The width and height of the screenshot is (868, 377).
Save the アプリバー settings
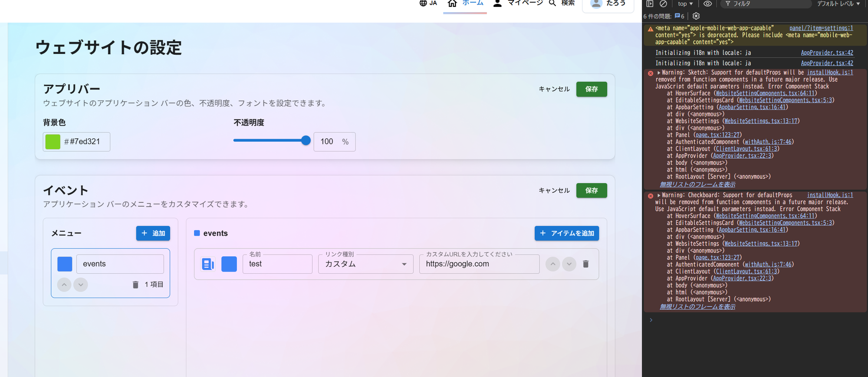click(x=591, y=89)
